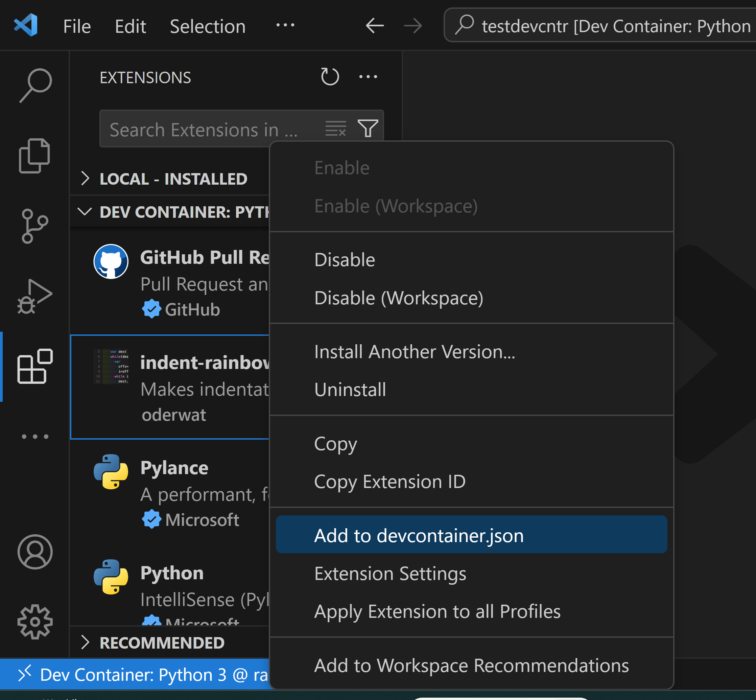Click the Microsoft publisher name under Pylance
The image size is (756, 700).
point(202,520)
